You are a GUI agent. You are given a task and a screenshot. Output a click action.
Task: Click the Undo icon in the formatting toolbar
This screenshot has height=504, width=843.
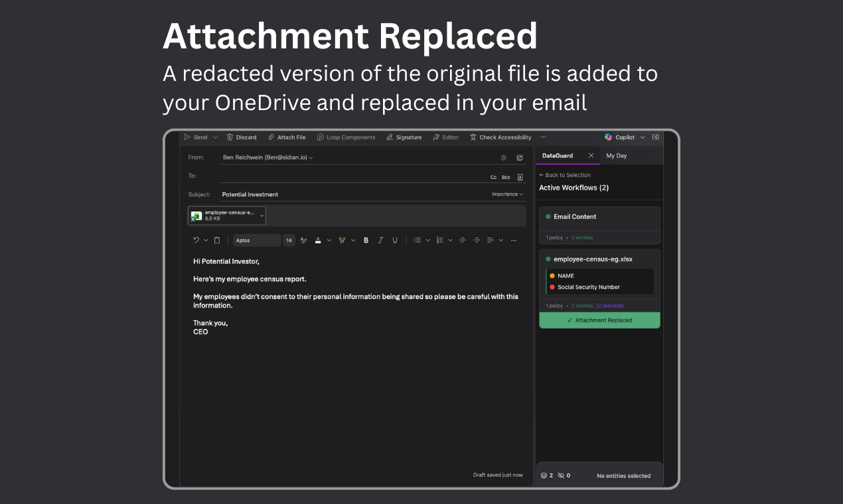pos(196,239)
